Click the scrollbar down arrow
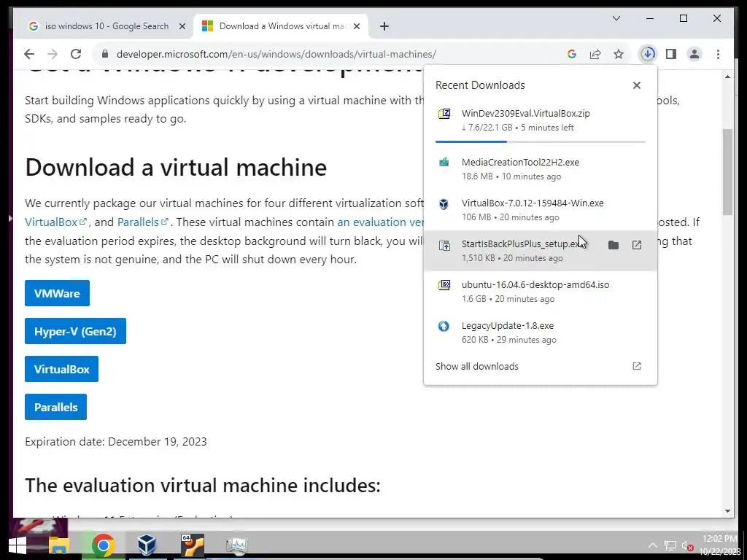 click(727, 511)
